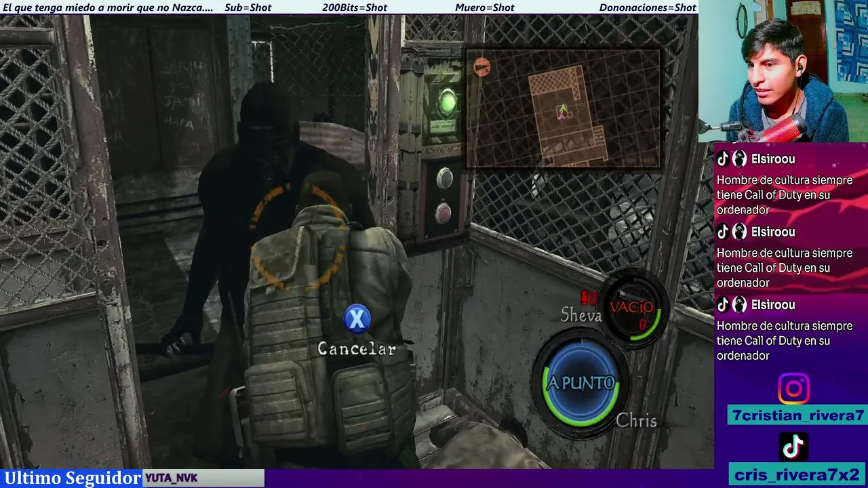
Task: Click the TikTok icon beside third Elsiroou
Action: pyautogui.click(x=723, y=304)
